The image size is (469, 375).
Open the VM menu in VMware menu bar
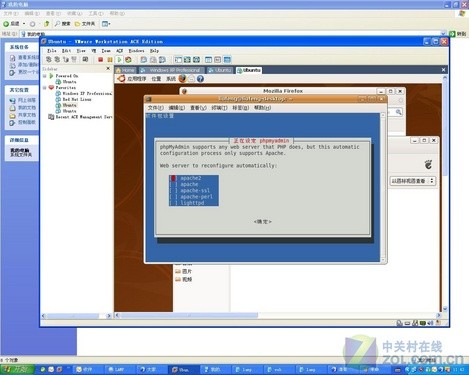coord(94,51)
